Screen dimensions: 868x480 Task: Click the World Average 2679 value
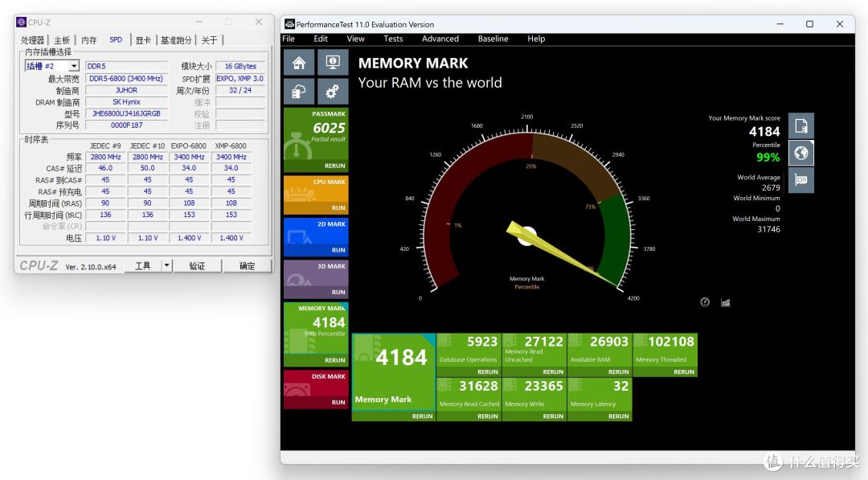(x=771, y=187)
